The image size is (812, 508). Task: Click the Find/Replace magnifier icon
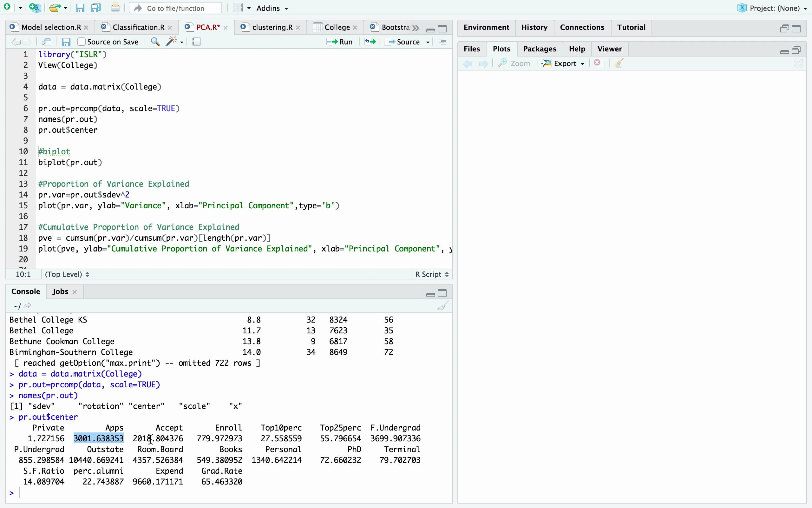[155, 42]
